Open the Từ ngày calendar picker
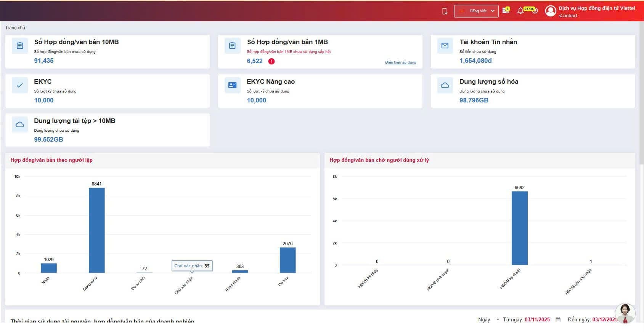This screenshot has width=644, height=332. [x=558, y=320]
